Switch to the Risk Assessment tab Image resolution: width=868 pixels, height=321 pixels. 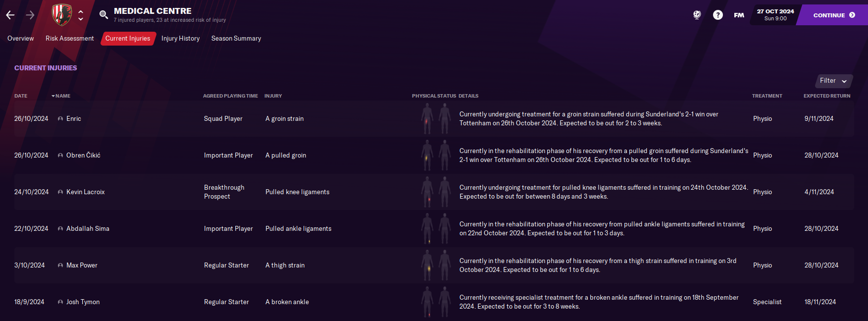point(70,39)
